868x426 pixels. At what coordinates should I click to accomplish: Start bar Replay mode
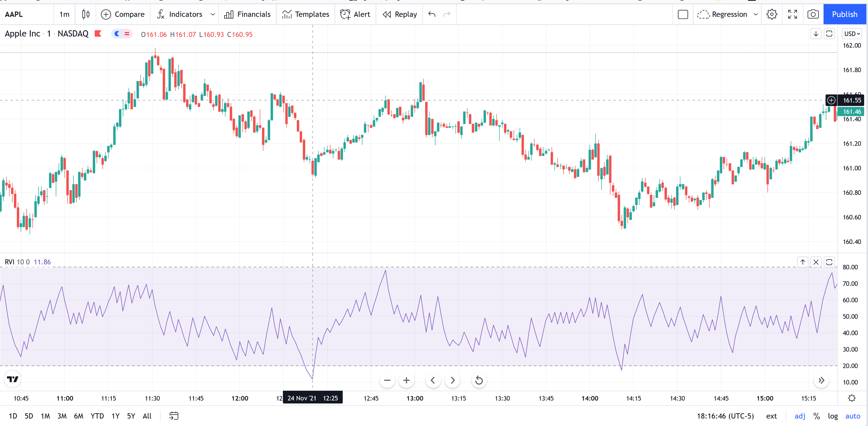[x=400, y=14]
